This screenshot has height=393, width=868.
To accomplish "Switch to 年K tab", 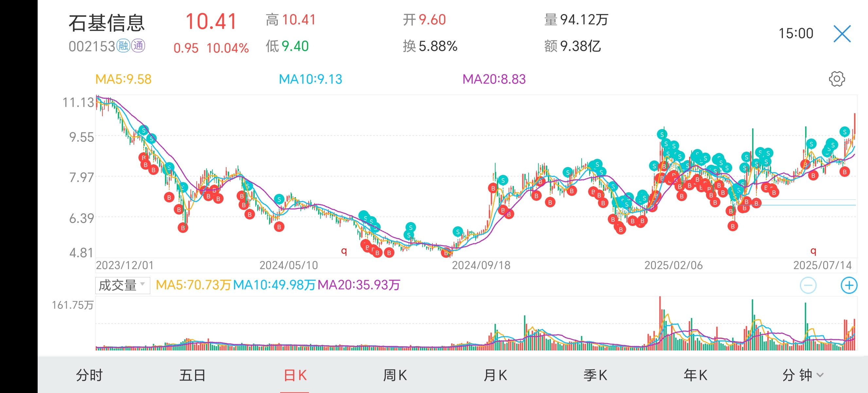I will (x=696, y=375).
